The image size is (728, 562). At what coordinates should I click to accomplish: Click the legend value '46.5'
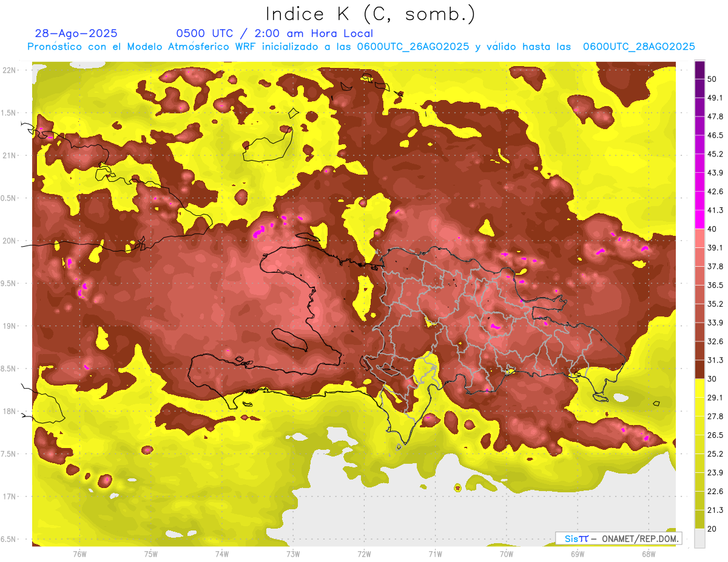715,135
